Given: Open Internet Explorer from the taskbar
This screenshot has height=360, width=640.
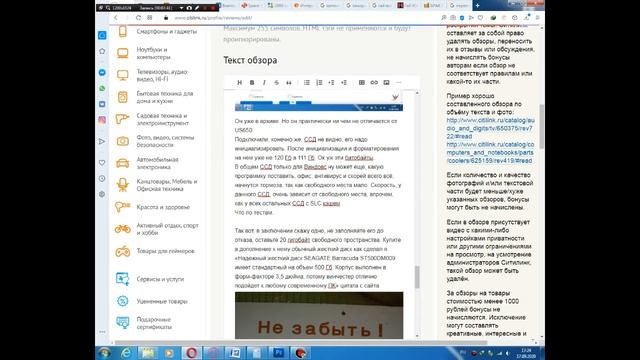Looking at the screenshot, I should click(126, 353).
